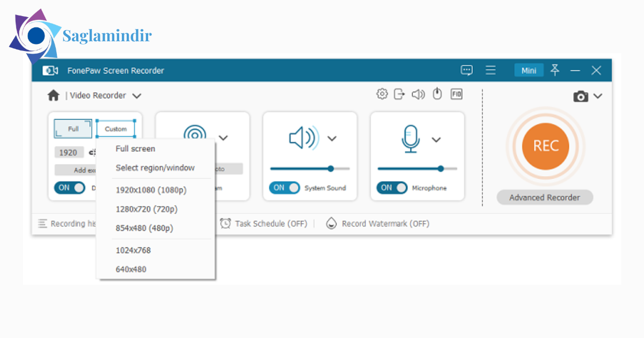This screenshot has width=644, height=338.
Task: Click the Recording history list icon
Action: (42, 223)
